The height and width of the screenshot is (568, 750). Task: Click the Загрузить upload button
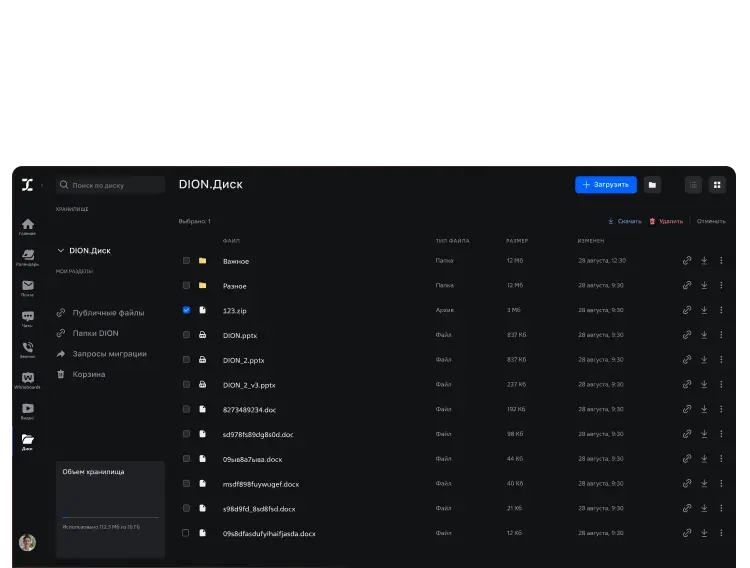pyautogui.click(x=606, y=185)
